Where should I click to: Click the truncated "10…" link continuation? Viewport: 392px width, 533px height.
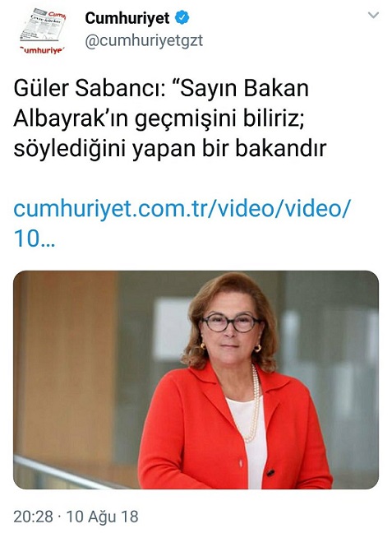point(34,239)
